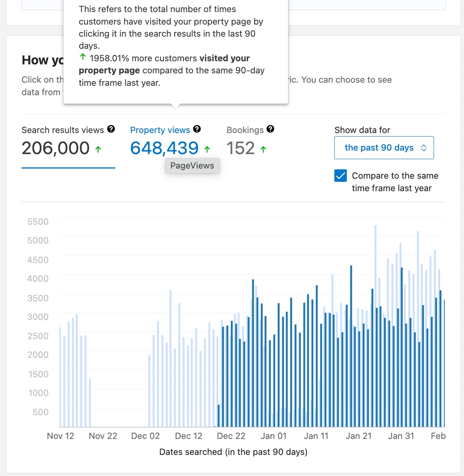Click the tallest bar around Jan 21

click(x=375, y=312)
